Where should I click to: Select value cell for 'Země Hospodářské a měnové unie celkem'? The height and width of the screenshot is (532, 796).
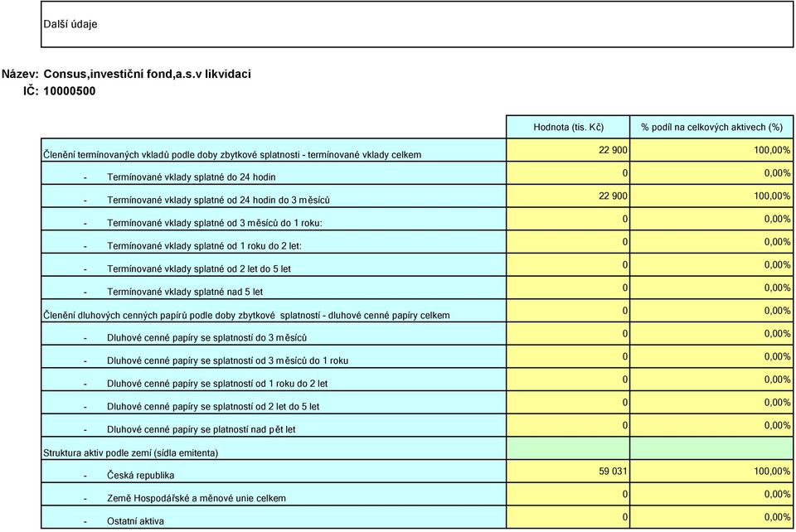tap(568, 494)
